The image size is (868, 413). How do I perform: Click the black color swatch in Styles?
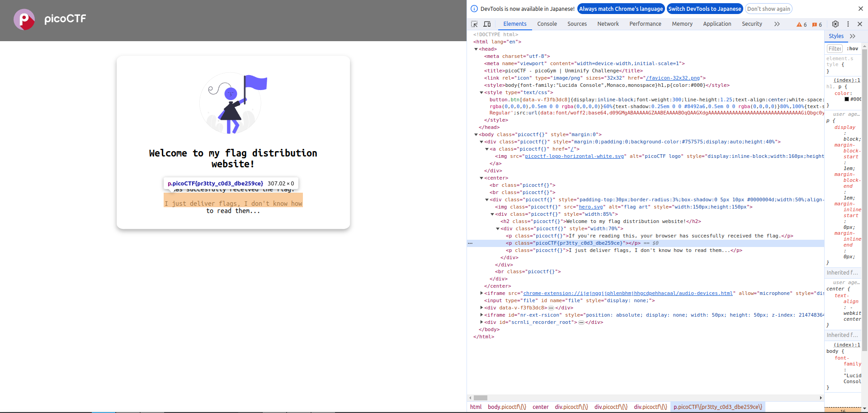[847, 99]
